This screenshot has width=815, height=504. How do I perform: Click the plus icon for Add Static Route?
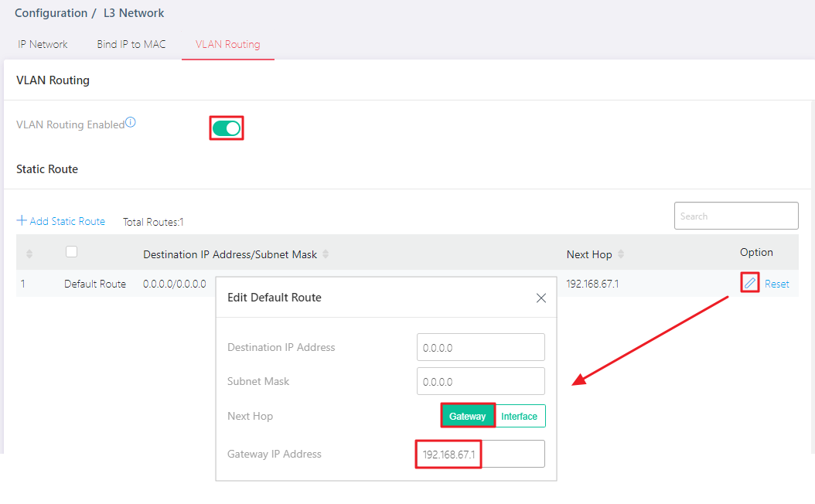[22, 221]
